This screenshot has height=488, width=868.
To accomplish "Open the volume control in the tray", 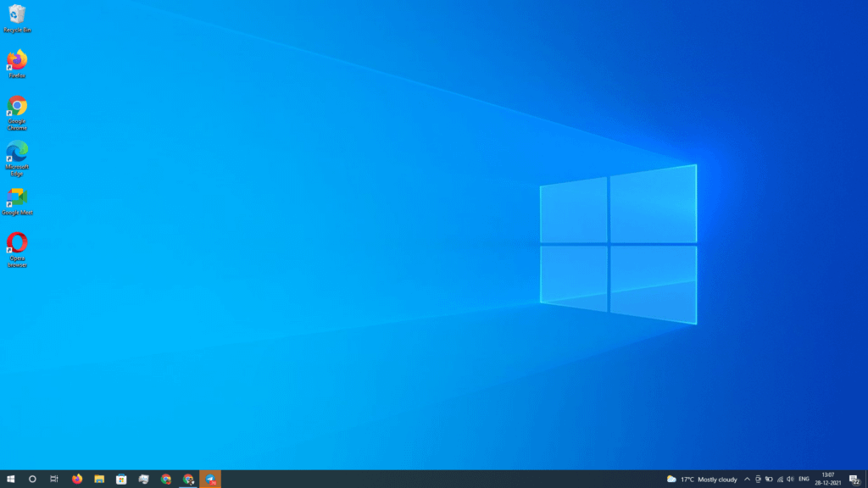I will coord(791,479).
